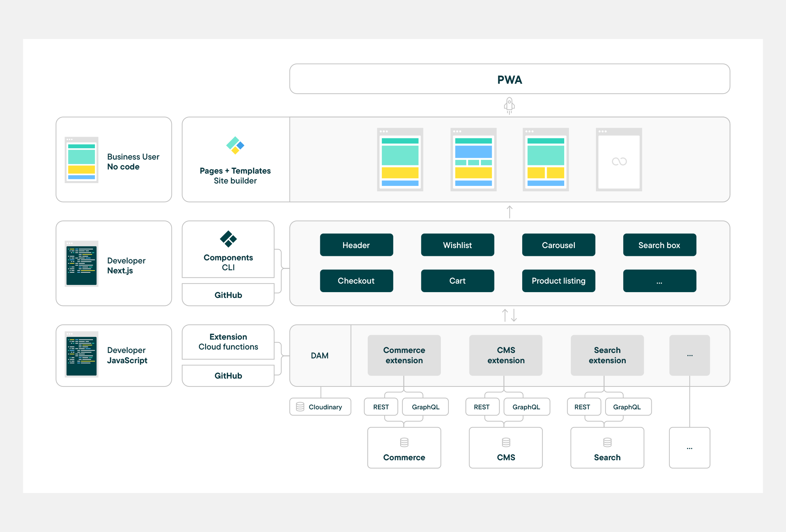Image resolution: width=786 pixels, height=532 pixels.
Task: Click the database icon above Search
Action: (607, 442)
